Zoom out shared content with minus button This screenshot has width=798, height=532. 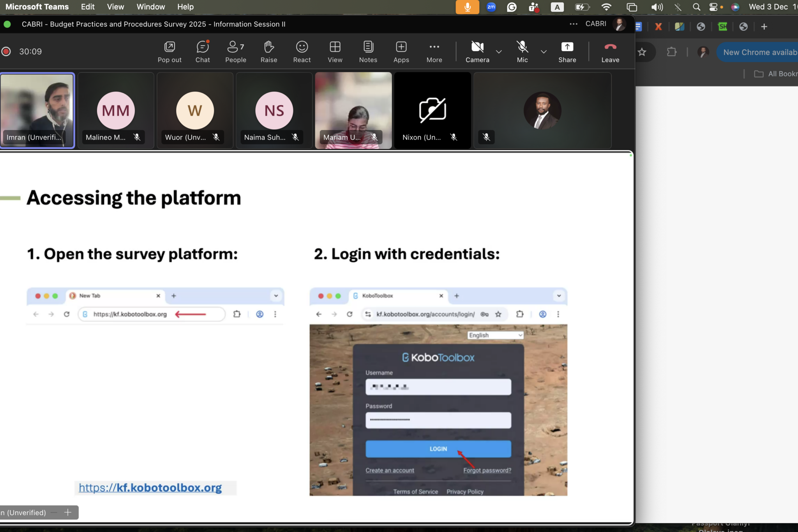coord(54,512)
